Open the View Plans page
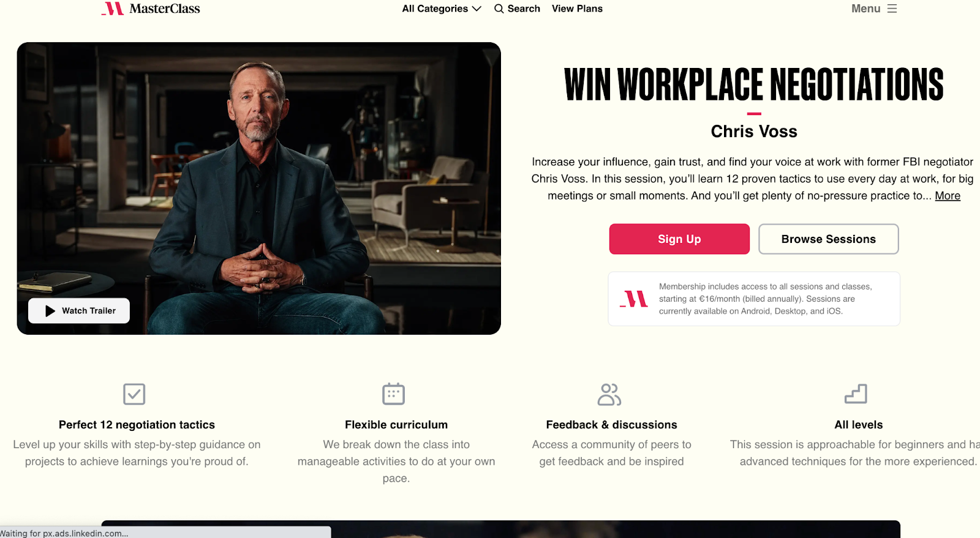The image size is (980, 538). click(x=577, y=9)
